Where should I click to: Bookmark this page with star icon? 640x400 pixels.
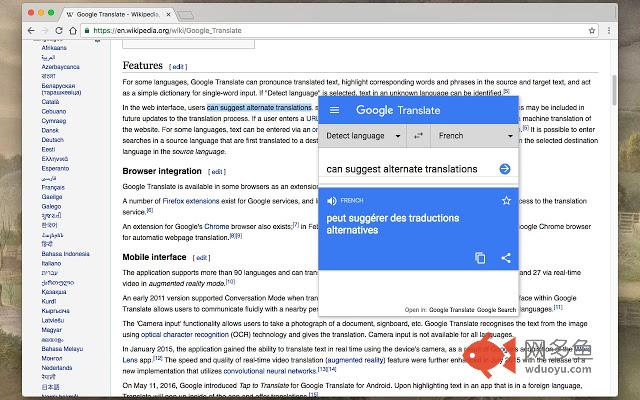tap(592, 31)
